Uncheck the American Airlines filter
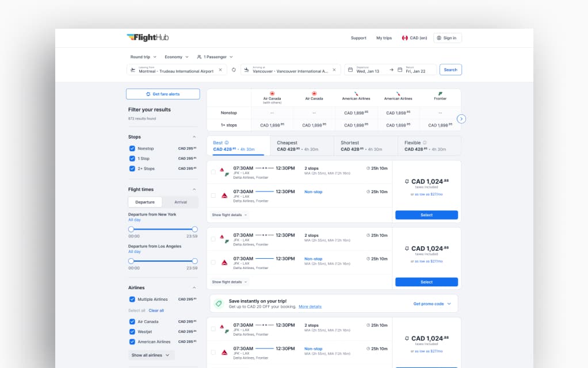 tap(132, 342)
